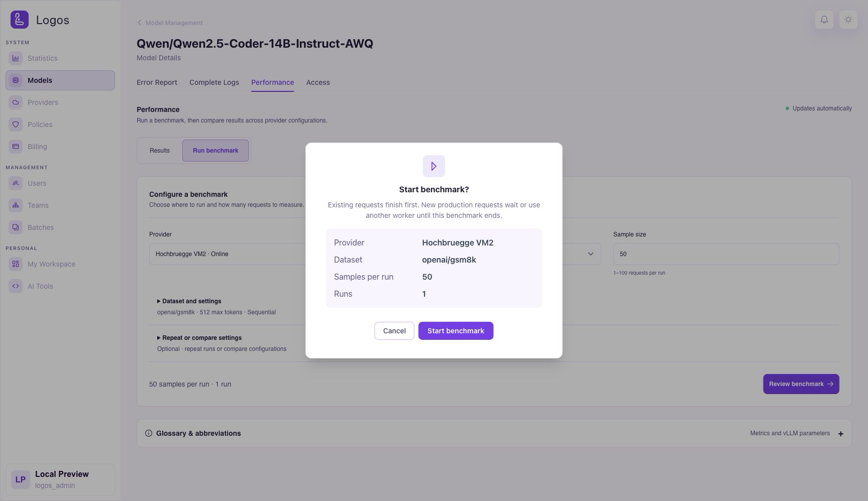Click the play icon in the dialog
868x501 pixels.
pos(434,166)
